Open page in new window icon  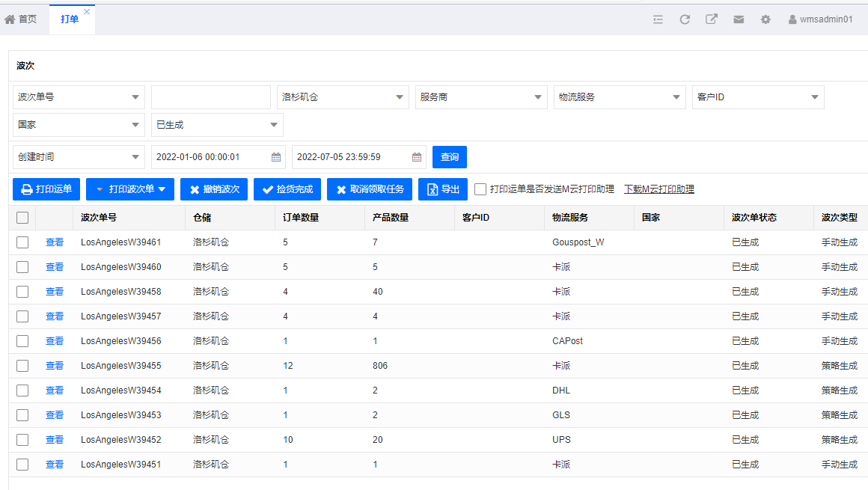coord(712,19)
